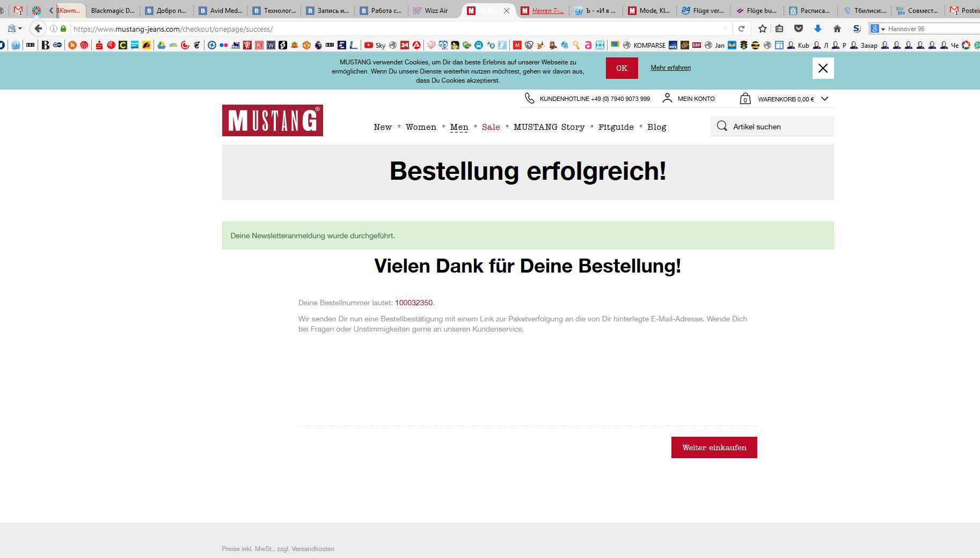980x558 pixels.
Task: Open the DW bookmark icon
Action: point(57,45)
